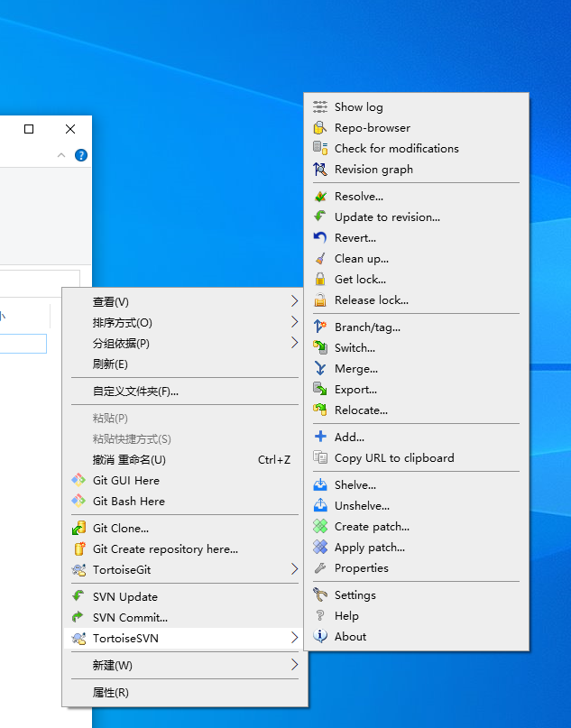
Task: Choose 自定义文件夹(F)... from context menu
Action: pyautogui.click(x=185, y=392)
